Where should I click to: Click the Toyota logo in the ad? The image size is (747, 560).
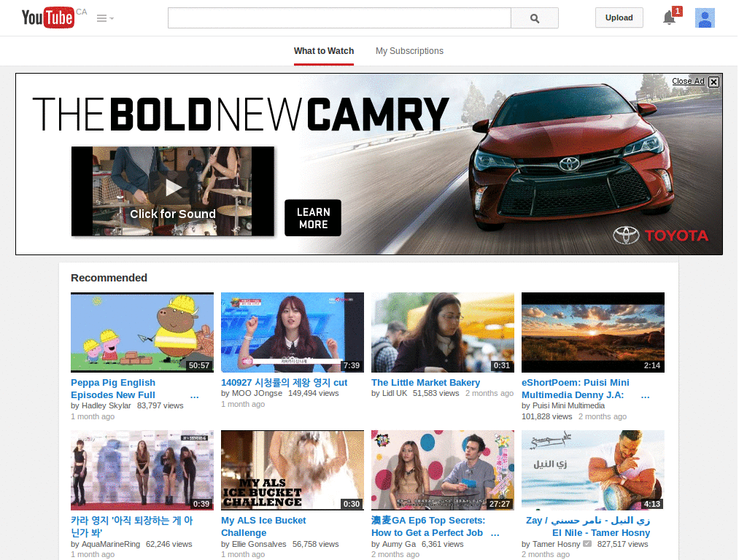661,236
